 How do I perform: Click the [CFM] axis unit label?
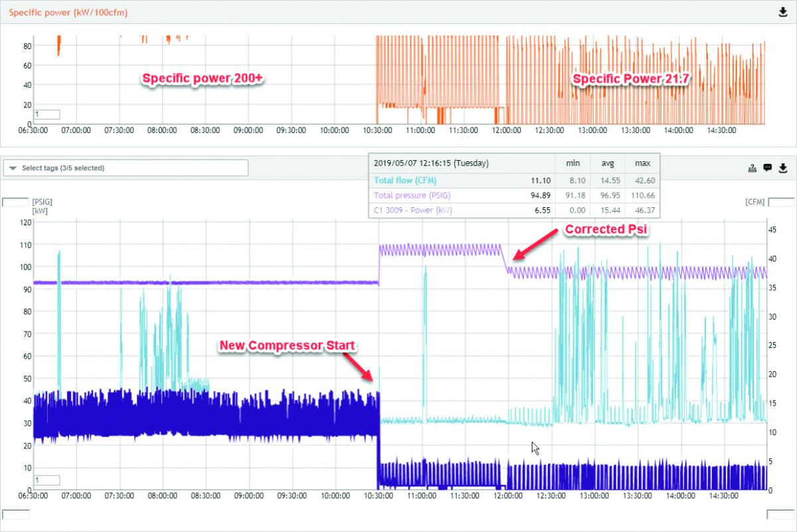[x=755, y=202]
